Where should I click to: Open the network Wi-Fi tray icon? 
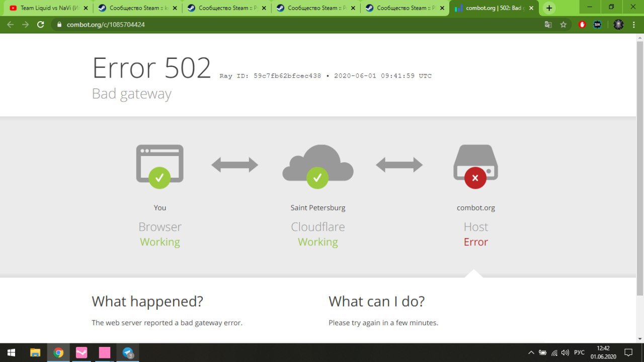(x=554, y=352)
